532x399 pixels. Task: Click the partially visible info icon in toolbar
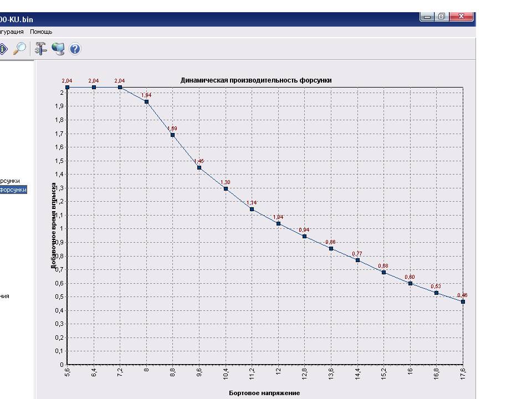(3, 49)
